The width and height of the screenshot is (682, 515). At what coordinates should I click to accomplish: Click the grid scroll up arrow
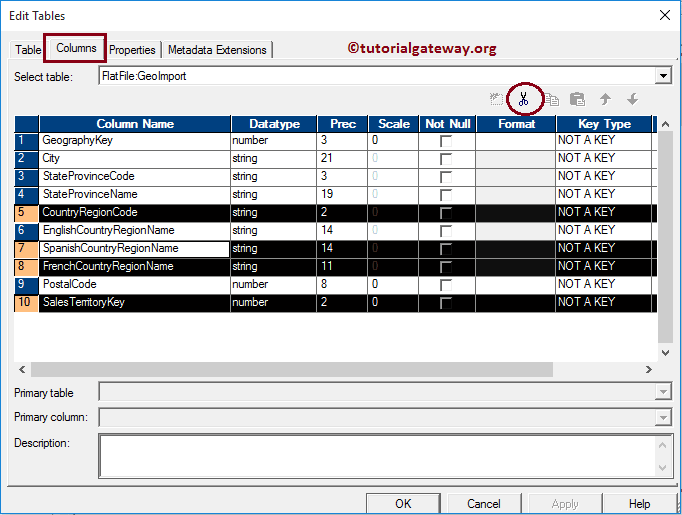(x=665, y=124)
